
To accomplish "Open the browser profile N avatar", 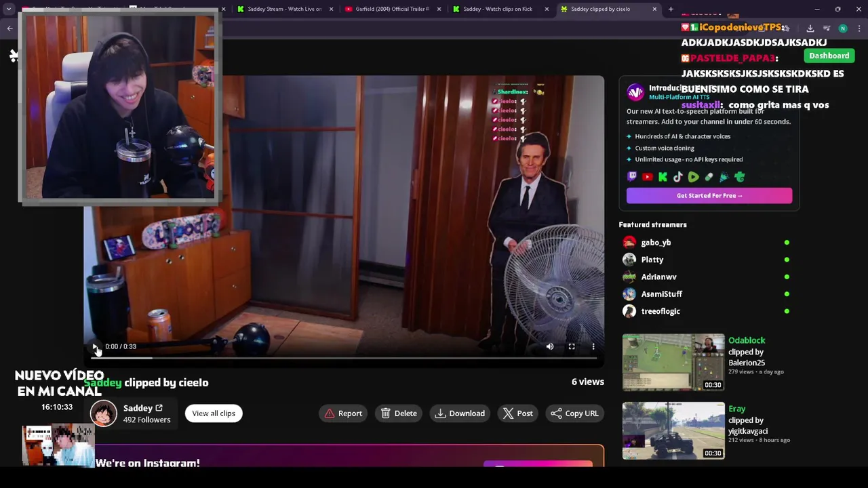I will tap(843, 28).
